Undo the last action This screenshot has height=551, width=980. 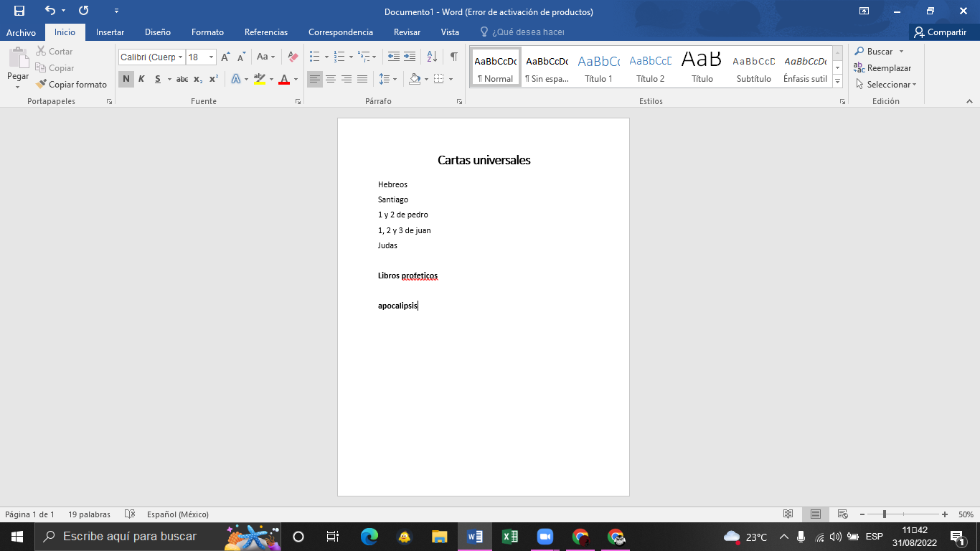50,11
